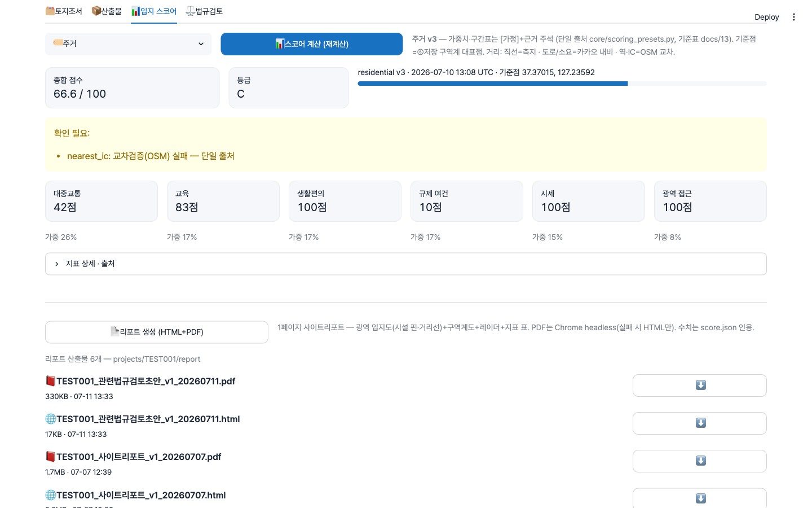Click the red book icon of 관련법규검토초안 pdf

[x=51, y=381]
